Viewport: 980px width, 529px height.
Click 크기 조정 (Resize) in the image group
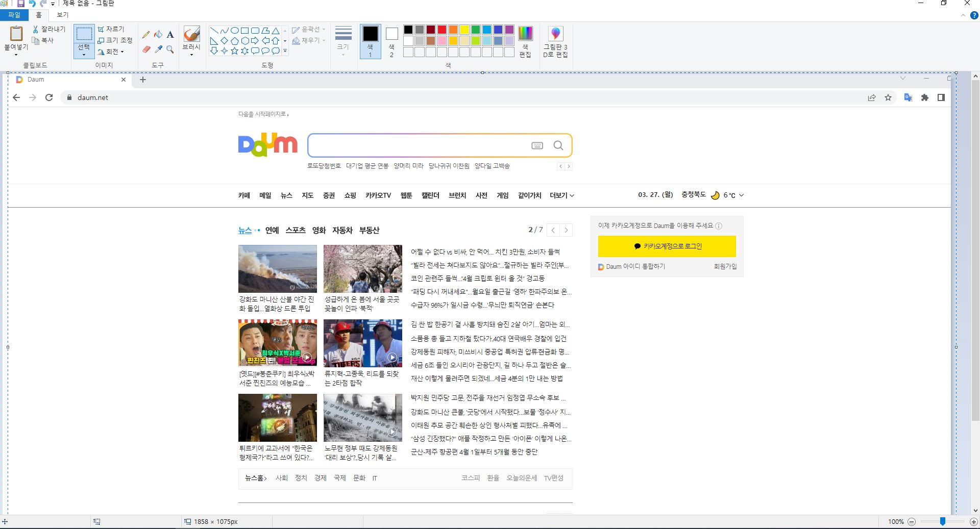point(115,40)
